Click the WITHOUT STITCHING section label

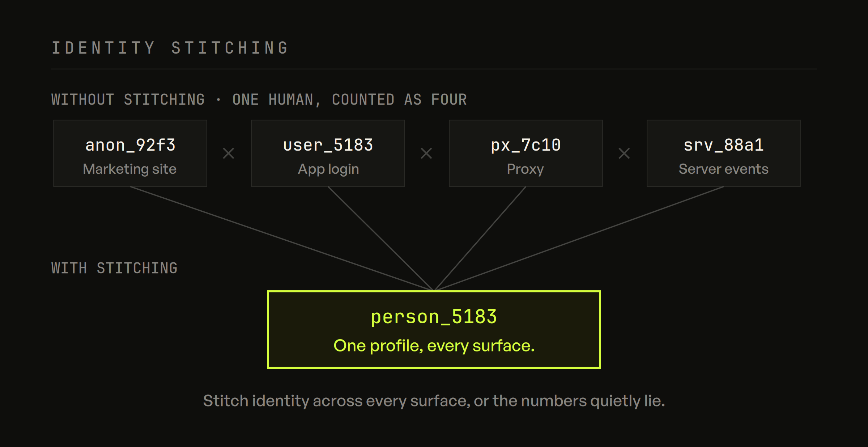pos(259,100)
